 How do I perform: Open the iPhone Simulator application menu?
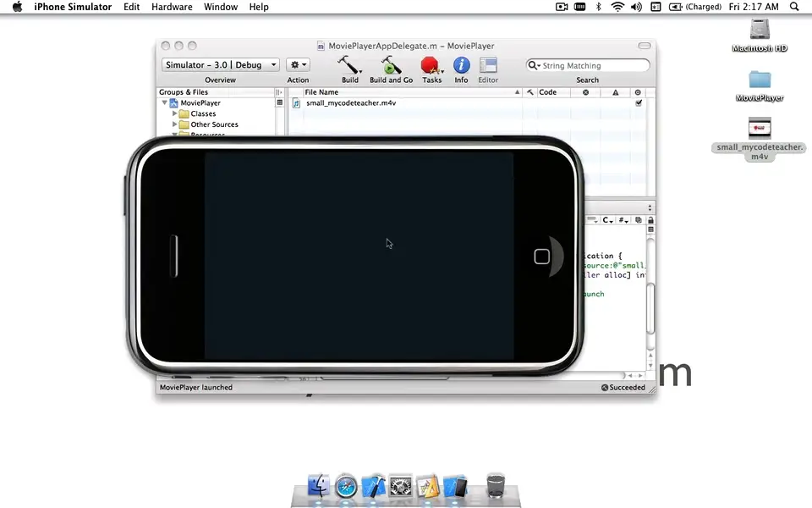pyautogui.click(x=73, y=7)
